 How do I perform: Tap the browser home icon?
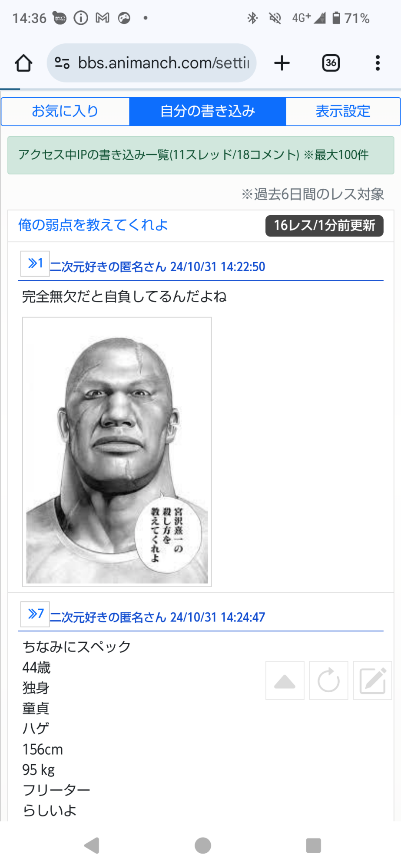tap(23, 63)
